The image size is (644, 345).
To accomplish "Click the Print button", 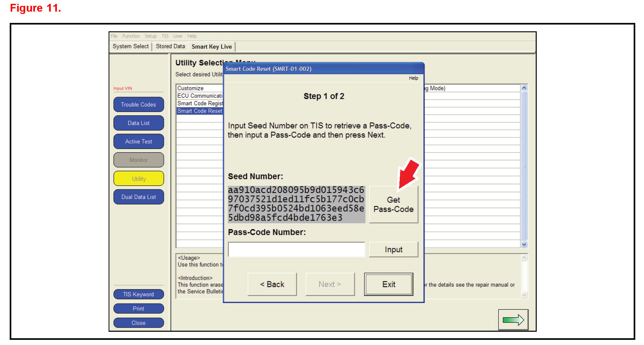I will point(139,309).
